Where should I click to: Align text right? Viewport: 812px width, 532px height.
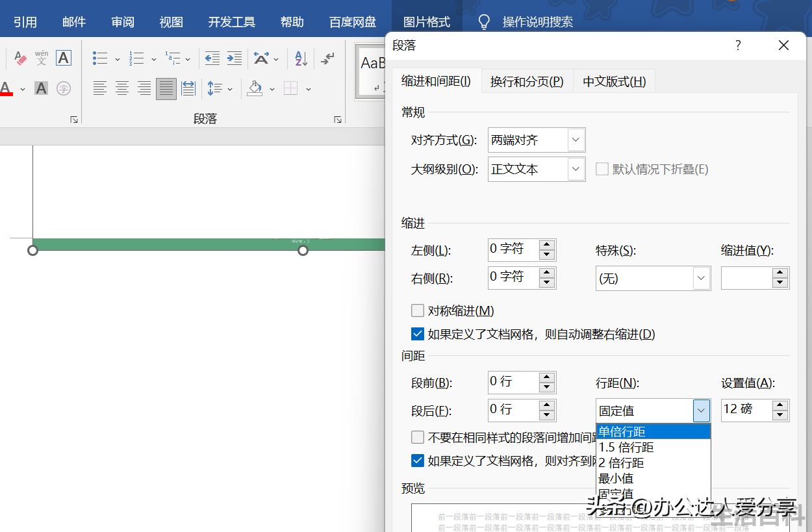point(144,88)
